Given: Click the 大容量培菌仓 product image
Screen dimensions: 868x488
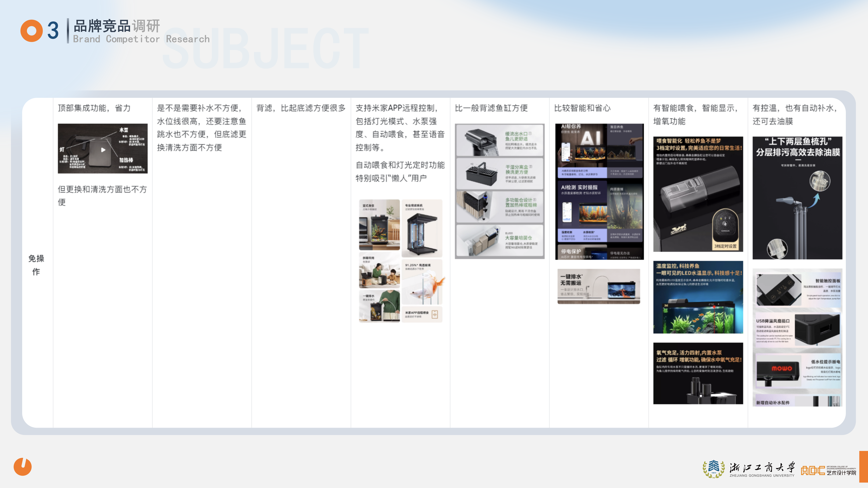Looking at the screenshot, I should [x=500, y=241].
